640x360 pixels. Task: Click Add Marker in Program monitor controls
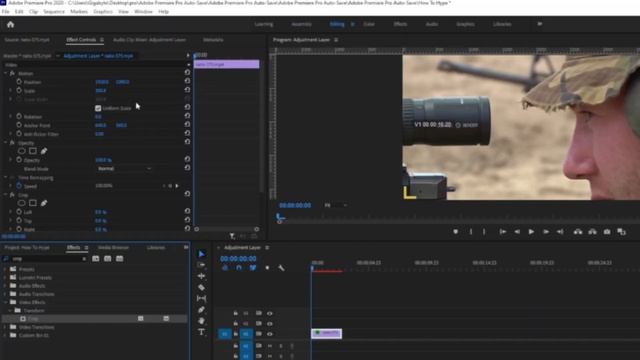point(456,231)
